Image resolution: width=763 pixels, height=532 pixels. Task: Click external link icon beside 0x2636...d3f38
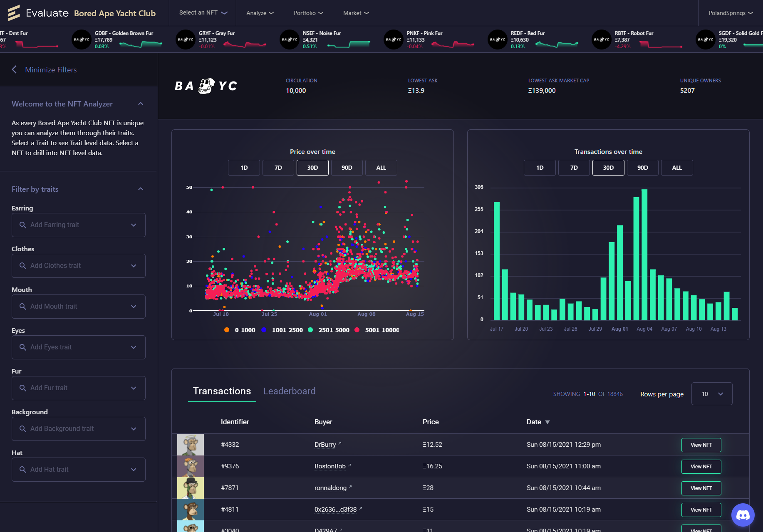coord(361,508)
